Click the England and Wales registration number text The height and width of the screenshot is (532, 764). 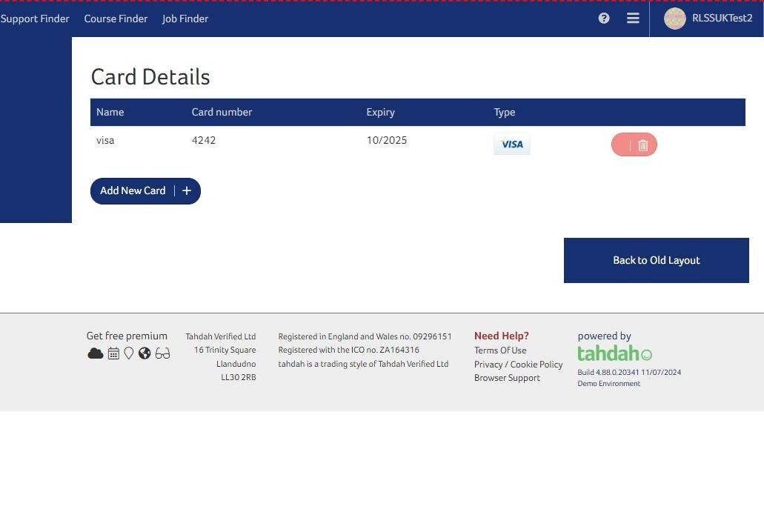tap(365, 336)
